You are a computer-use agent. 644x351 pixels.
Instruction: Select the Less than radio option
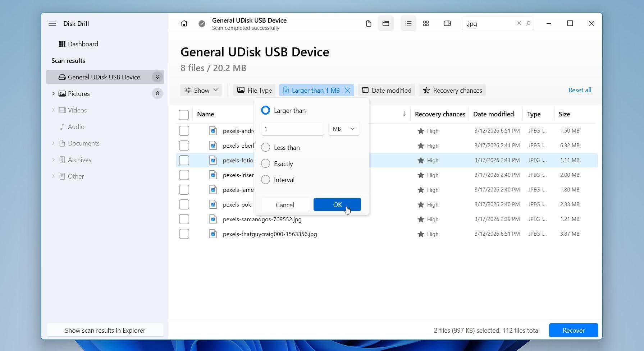pos(265,147)
